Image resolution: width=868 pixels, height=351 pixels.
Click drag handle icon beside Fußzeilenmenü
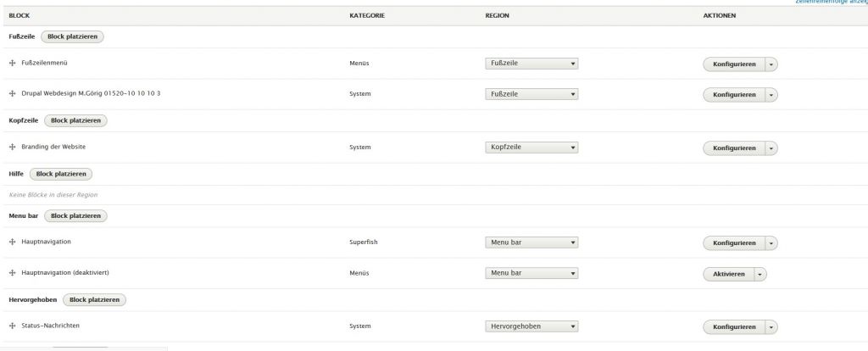click(x=12, y=64)
